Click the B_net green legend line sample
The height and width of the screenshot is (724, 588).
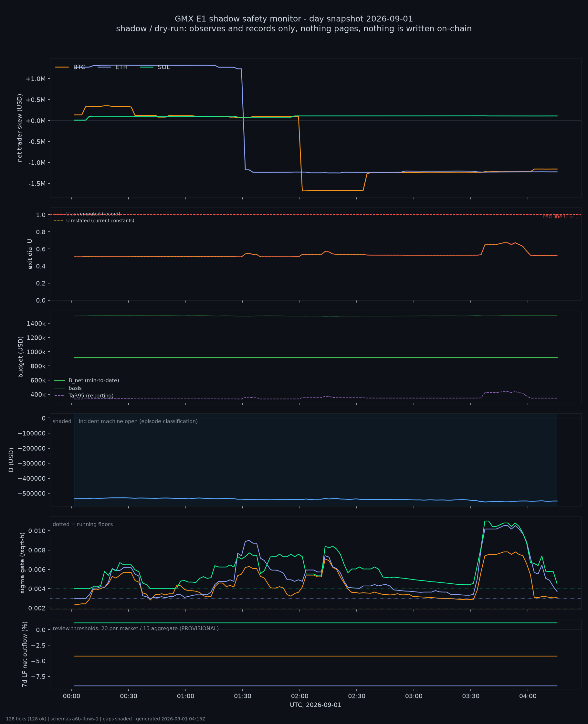point(60,380)
